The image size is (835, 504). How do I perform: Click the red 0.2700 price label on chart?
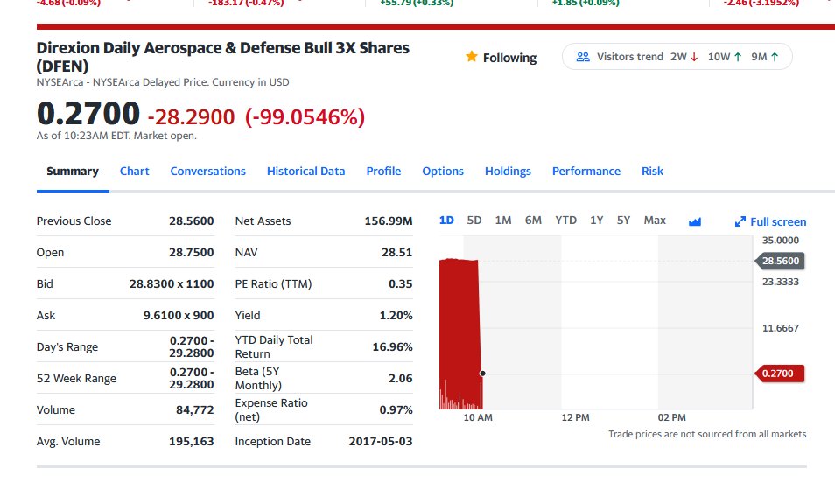pyautogui.click(x=780, y=374)
